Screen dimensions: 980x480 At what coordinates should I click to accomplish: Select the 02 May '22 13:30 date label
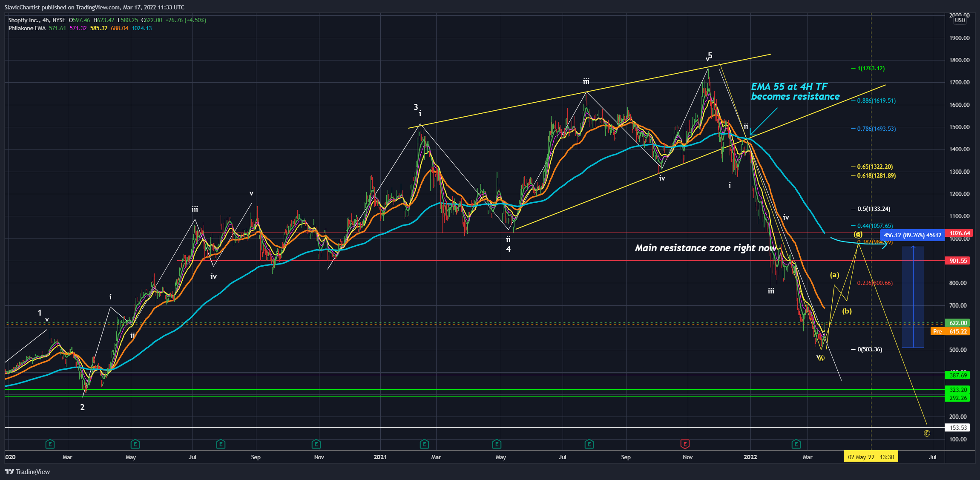pos(871,457)
